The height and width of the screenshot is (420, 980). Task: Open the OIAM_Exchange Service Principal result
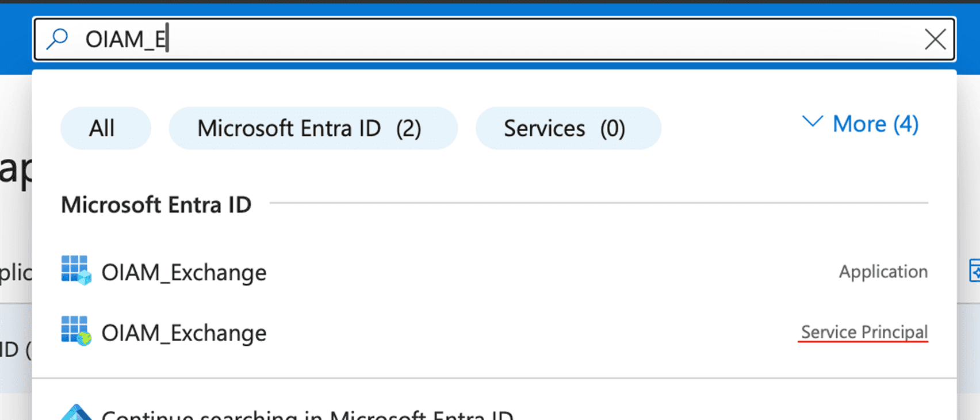pos(184,333)
